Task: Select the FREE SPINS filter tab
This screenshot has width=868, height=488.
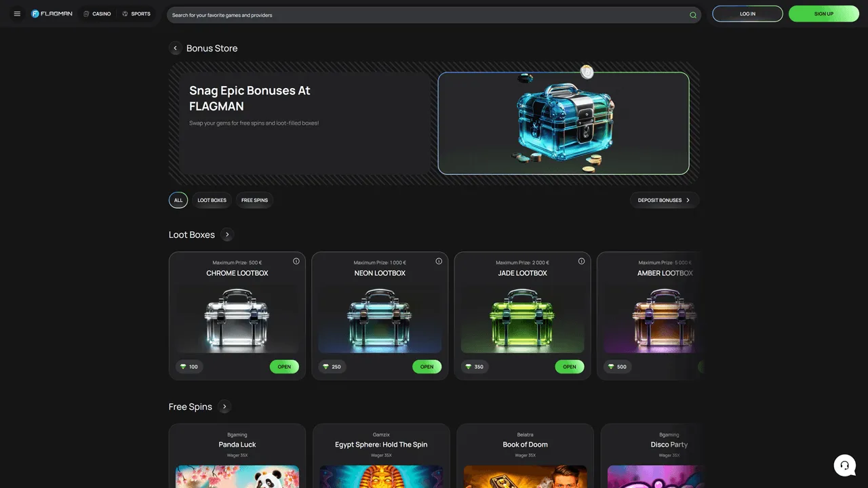Action: click(x=254, y=200)
